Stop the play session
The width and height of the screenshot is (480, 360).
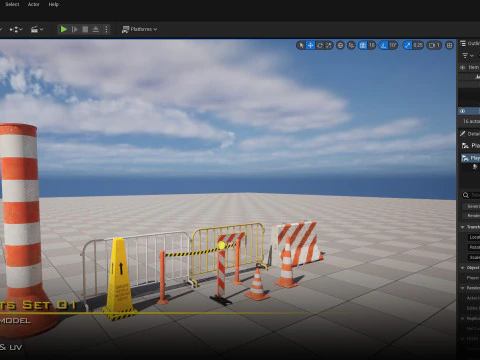(85, 29)
